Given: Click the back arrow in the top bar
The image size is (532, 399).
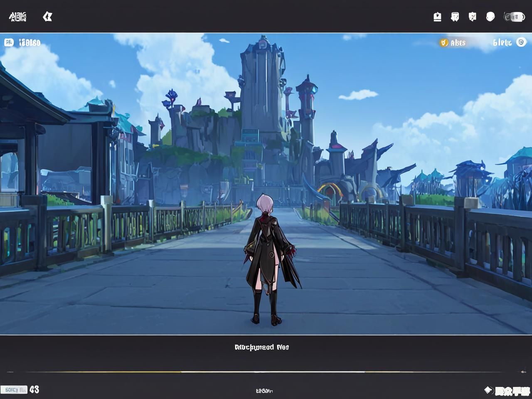Looking at the screenshot, I should [47, 17].
